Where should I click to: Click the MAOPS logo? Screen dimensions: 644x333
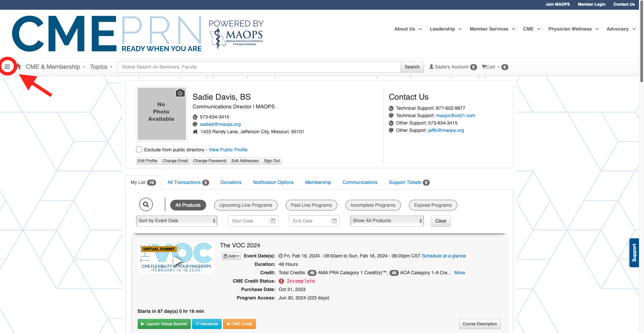click(236, 34)
